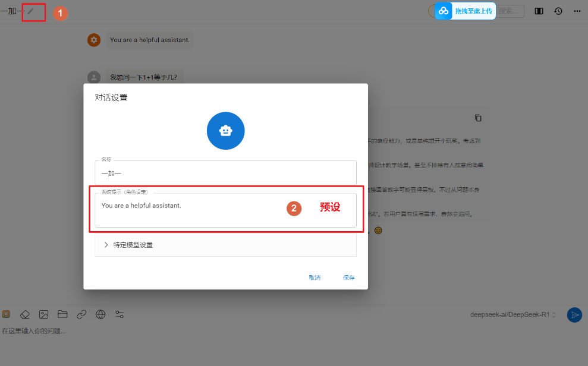Click the smiley emoji in the reply
The height and width of the screenshot is (366, 588).
(378, 231)
